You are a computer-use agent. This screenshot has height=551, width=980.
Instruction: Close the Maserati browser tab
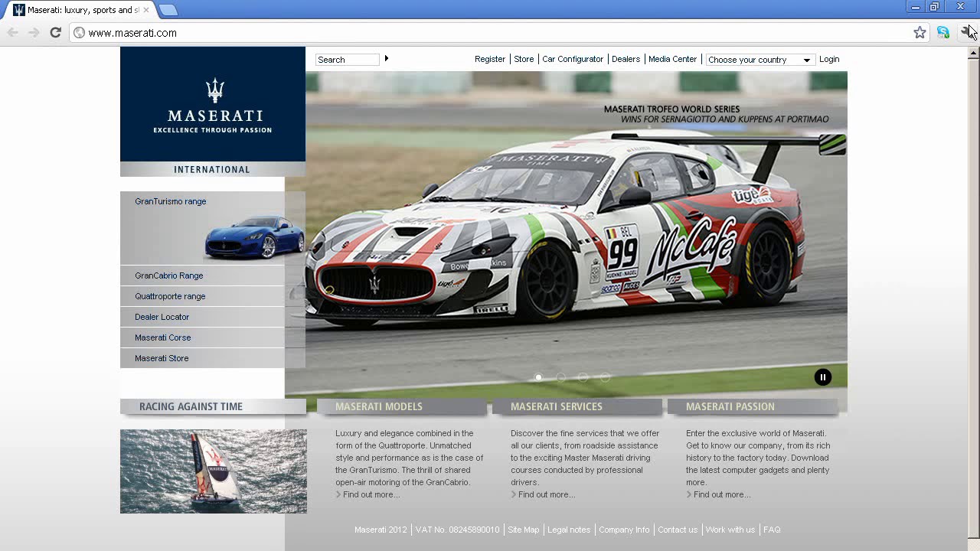pos(145,10)
